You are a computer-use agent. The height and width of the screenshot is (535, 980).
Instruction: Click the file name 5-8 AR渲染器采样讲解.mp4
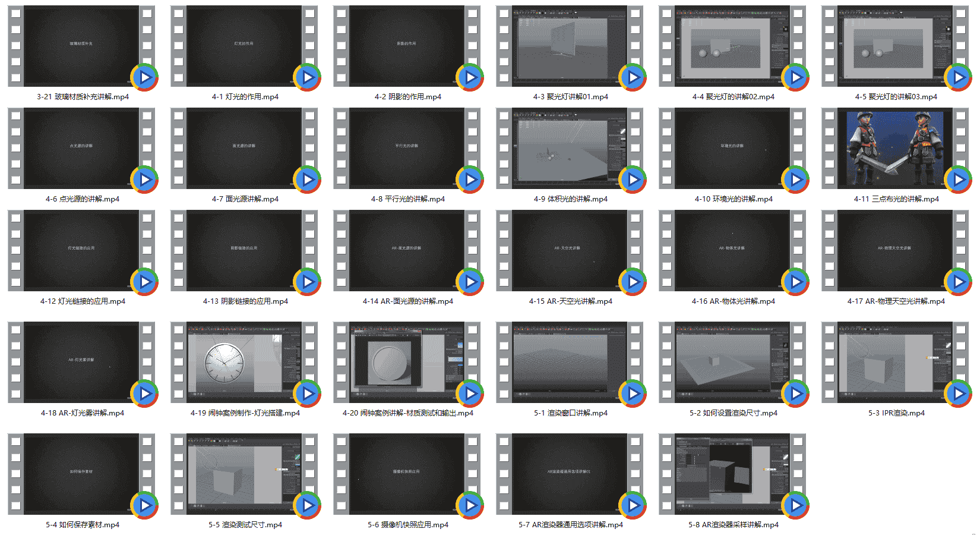[x=734, y=525]
